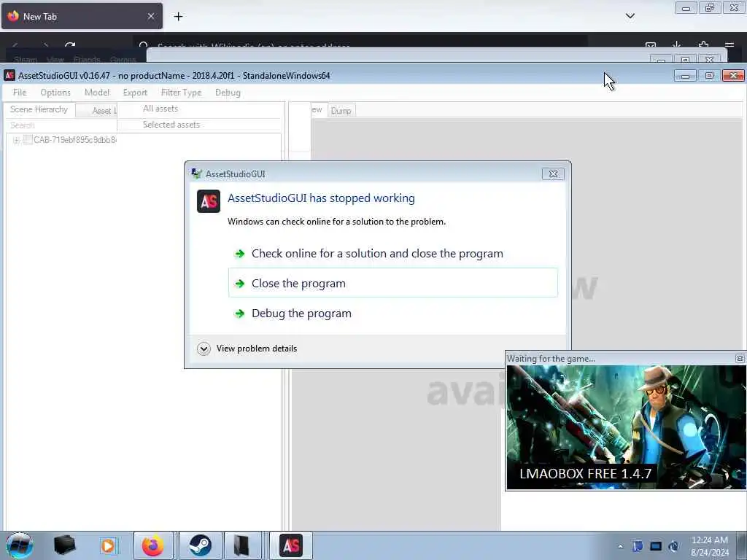Switch to the Scene Hierarchy tab
This screenshot has height=560, width=747.
[39, 109]
